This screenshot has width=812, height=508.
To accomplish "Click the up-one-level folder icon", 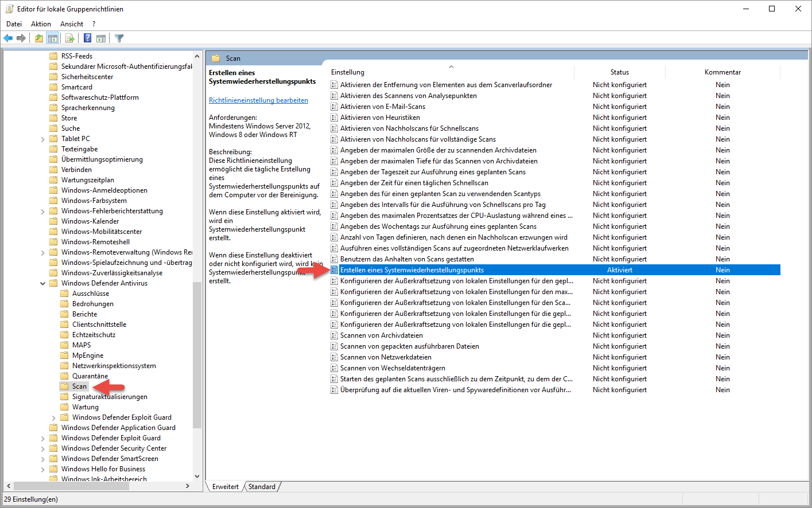I will [x=38, y=38].
